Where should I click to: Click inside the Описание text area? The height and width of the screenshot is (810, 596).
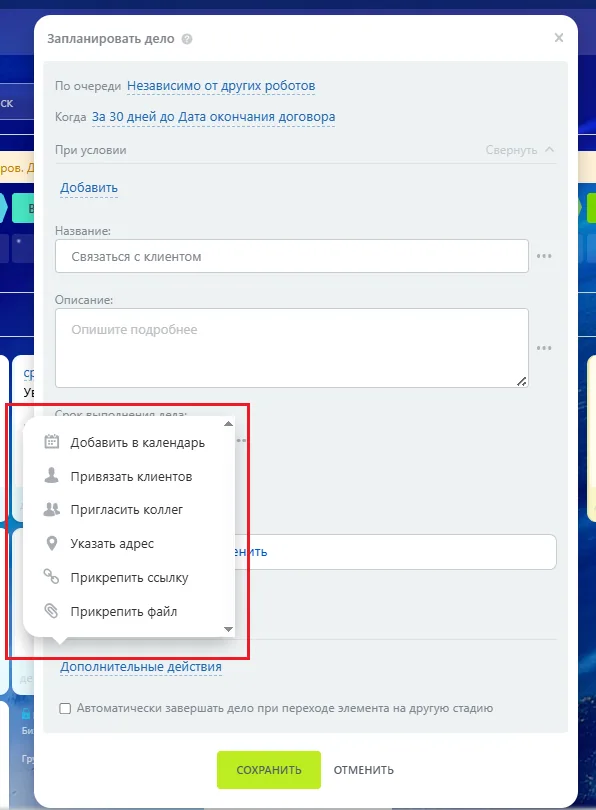coord(292,348)
